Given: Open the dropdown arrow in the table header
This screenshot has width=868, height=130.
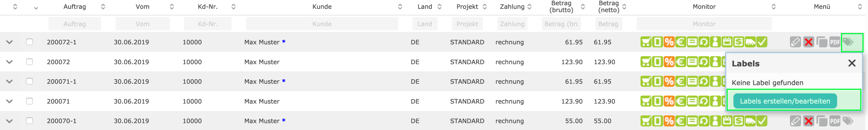Looking at the screenshot, I should 36,8.
